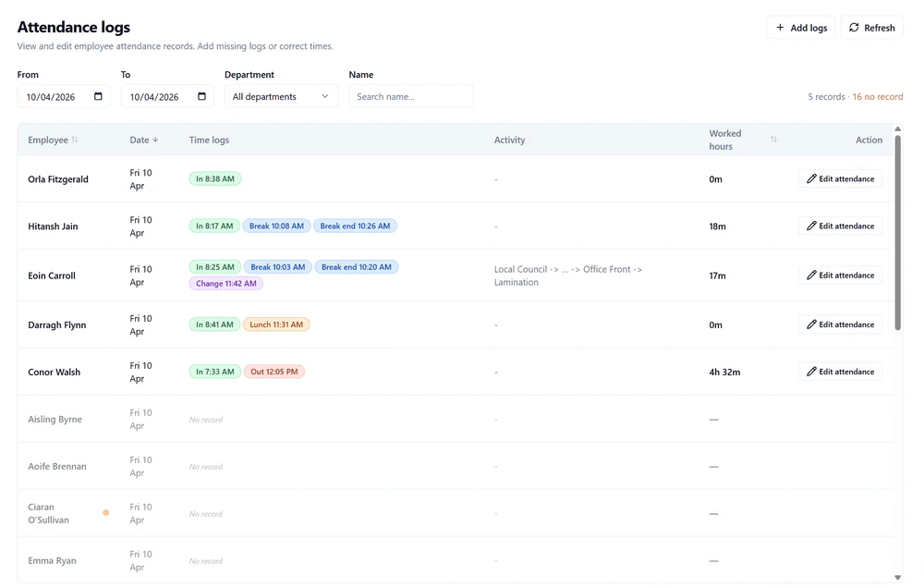This screenshot has height=588, width=924.
Task: Click the Employee column header
Action: tap(48, 140)
